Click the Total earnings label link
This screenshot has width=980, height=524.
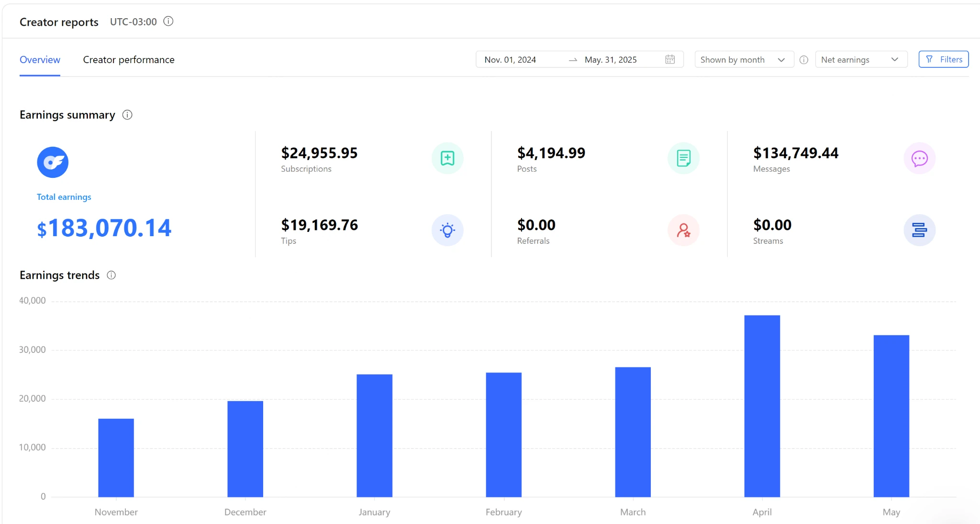click(x=64, y=197)
